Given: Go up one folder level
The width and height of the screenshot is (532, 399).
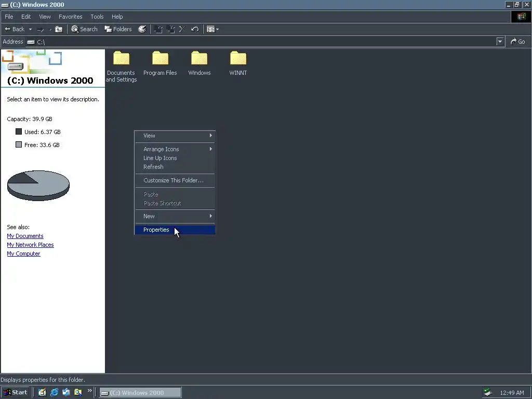Looking at the screenshot, I should [x=59, y=29].
